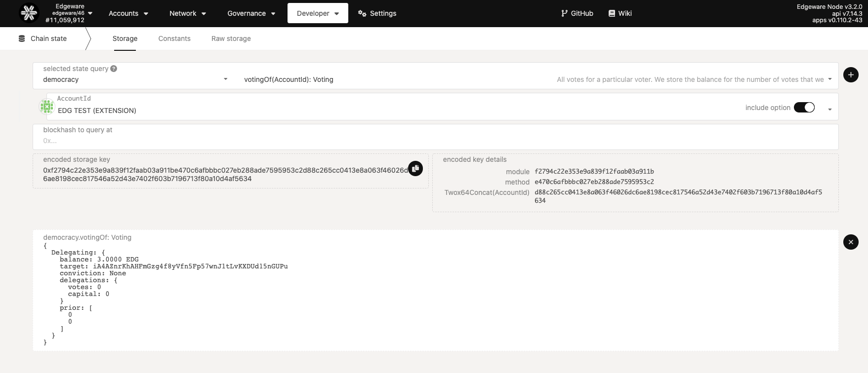Viewport: 868px width, 373px height.
Task: Open the Accounts menu
Action: (x=128, y=13)
